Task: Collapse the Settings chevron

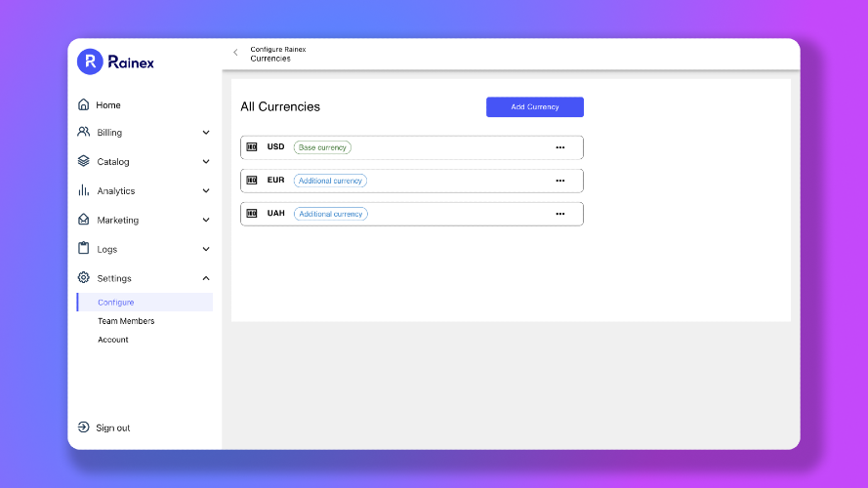Action: pos(206,278)
